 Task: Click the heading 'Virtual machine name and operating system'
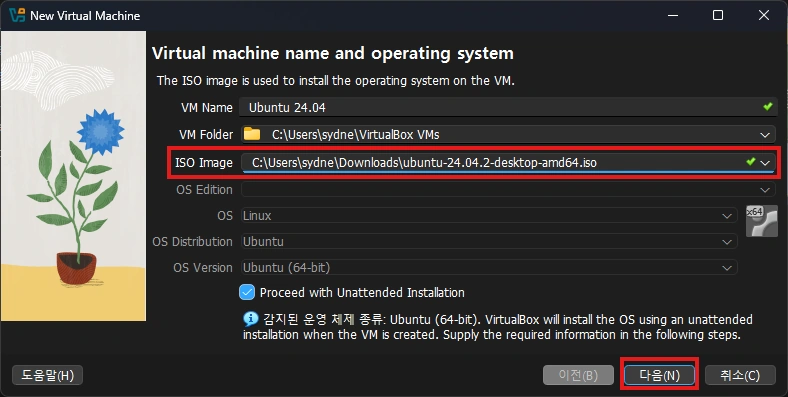pos(333,53)
